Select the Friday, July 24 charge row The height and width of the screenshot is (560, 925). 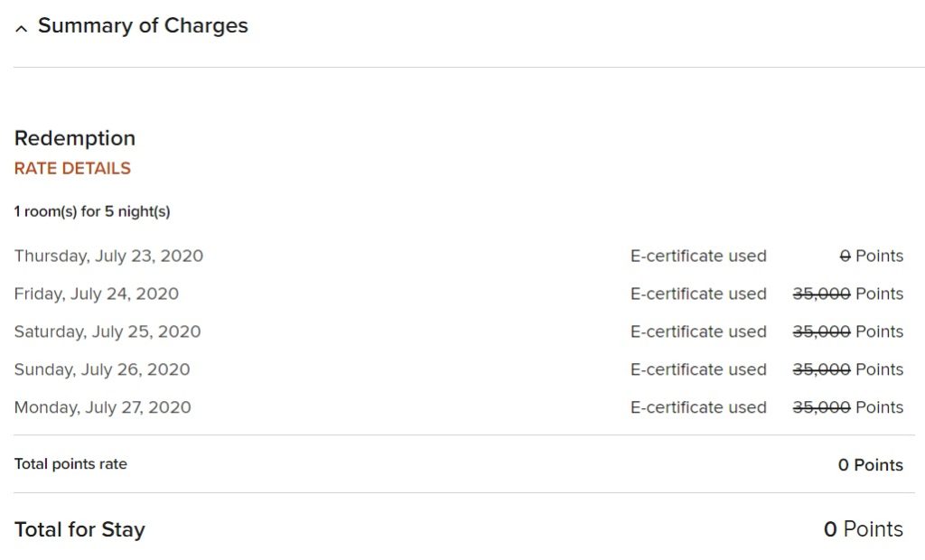97,294
